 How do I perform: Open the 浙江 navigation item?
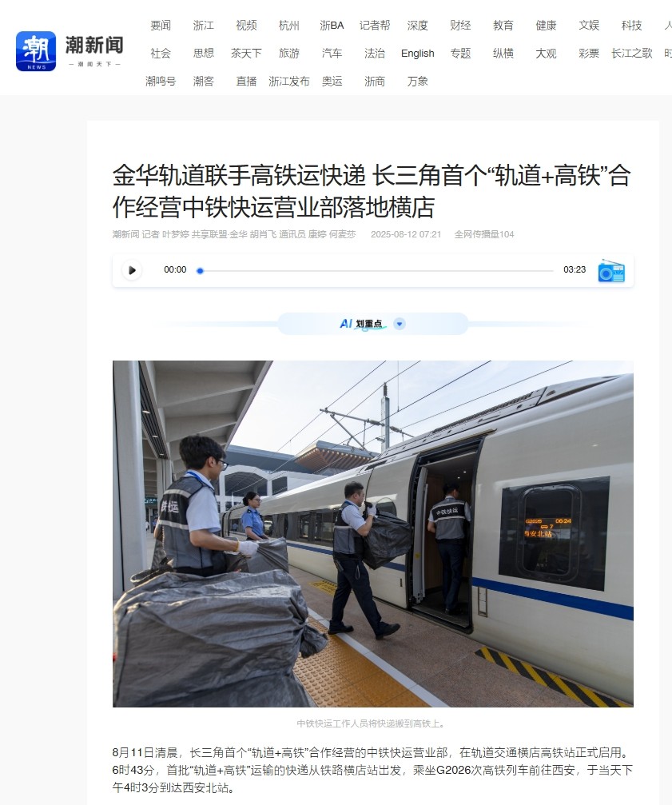204,25
